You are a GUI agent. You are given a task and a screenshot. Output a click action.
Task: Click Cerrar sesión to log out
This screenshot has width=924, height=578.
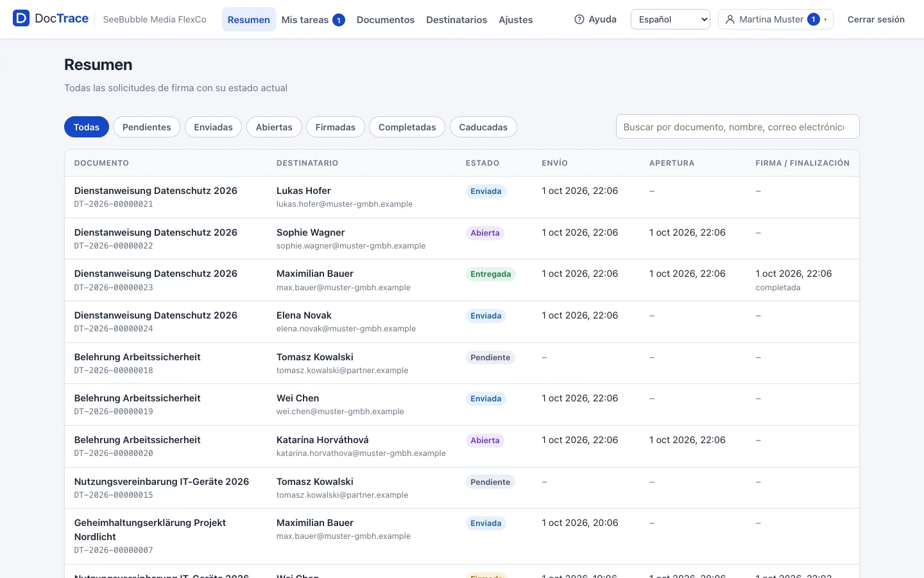pyautogui.click(x=876, y=19)
